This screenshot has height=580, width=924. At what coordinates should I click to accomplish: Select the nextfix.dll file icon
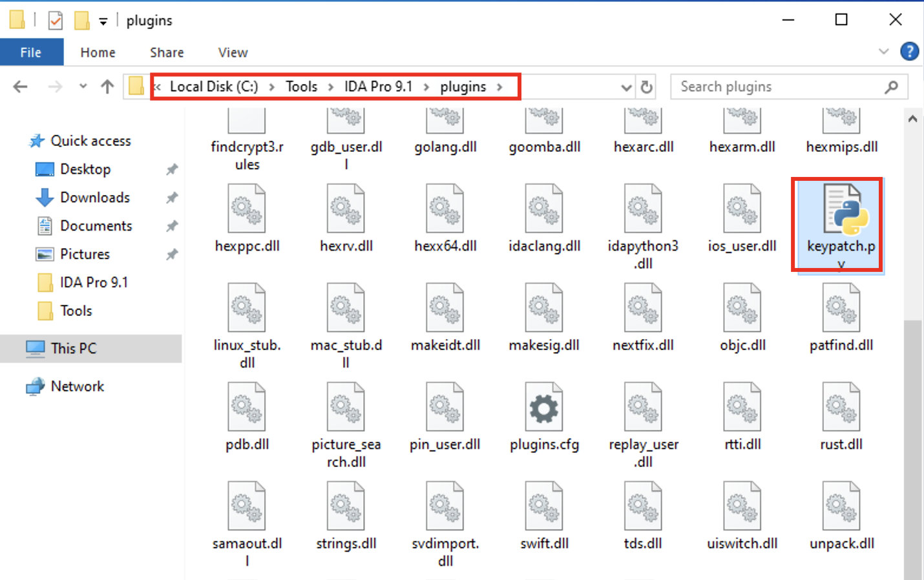click(643, 307)
